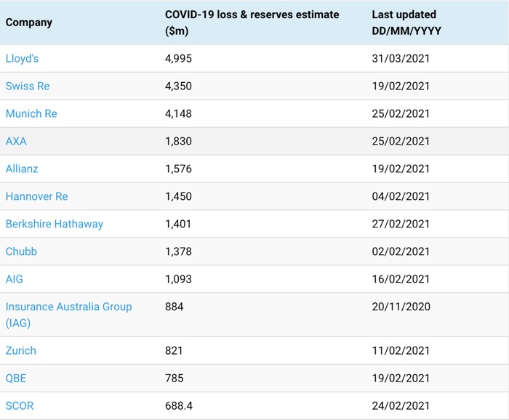Click the Company column header

(x=29, y=23)
